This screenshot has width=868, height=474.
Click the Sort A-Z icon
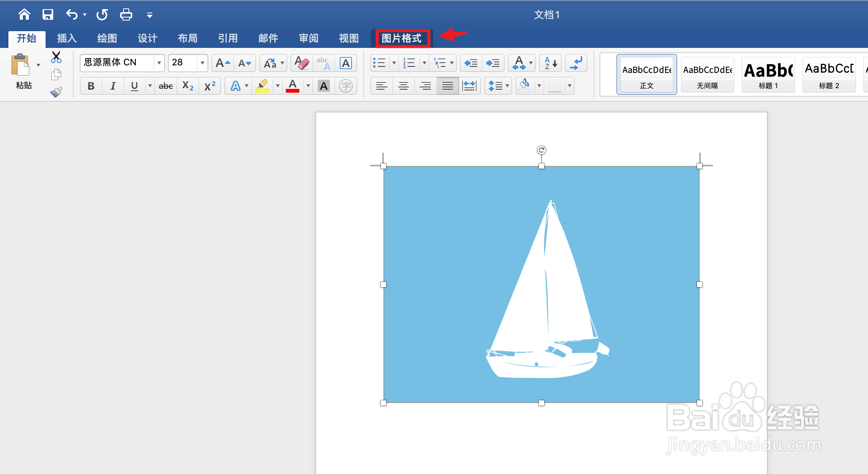pyautogui.click(x=550, y=63)
